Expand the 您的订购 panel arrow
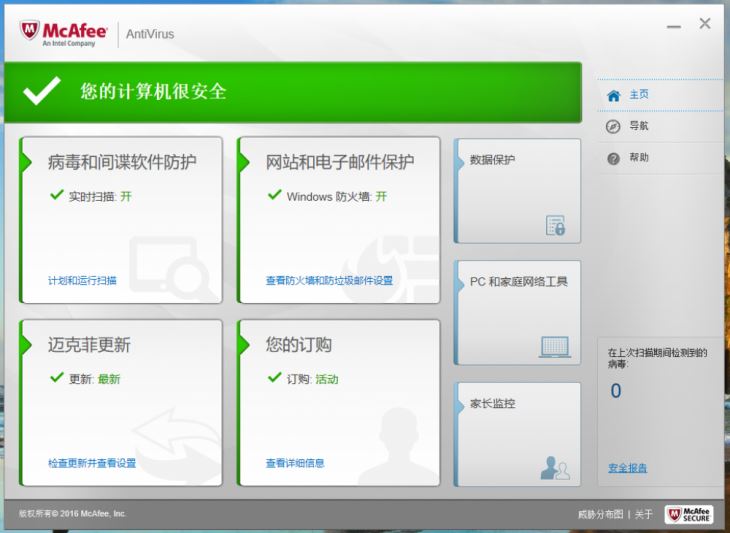Viewport: 730px width, 533px height. point(245,345)
